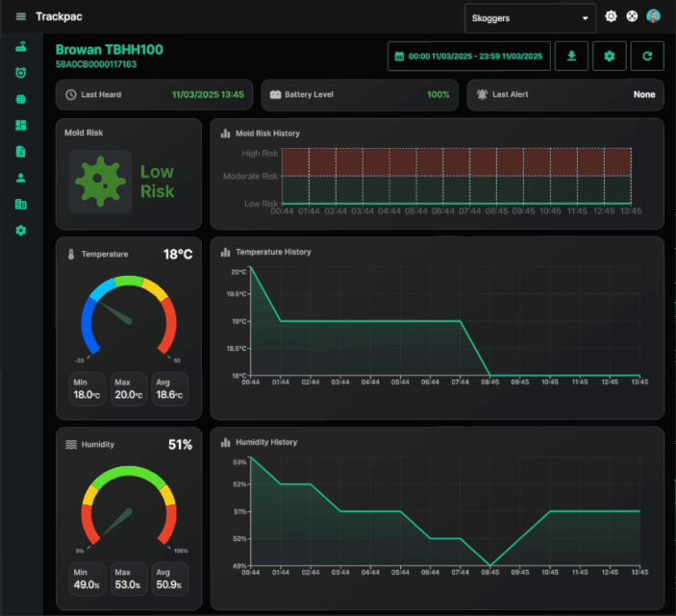This screenshot has width=676, height=616.
Task: Click device ID 58A0CB0000117183
Action: tap(96, 64)
